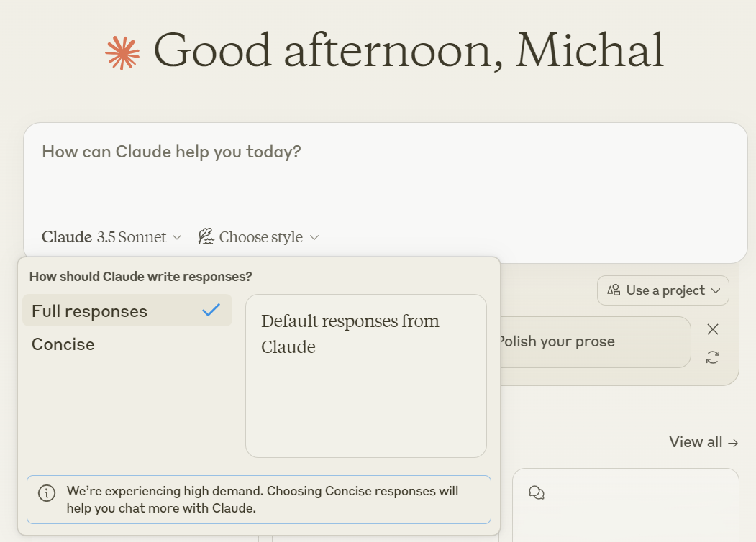Click the quill style icon
The width and height of the screenshot is (756, 542).
[206, 237]
